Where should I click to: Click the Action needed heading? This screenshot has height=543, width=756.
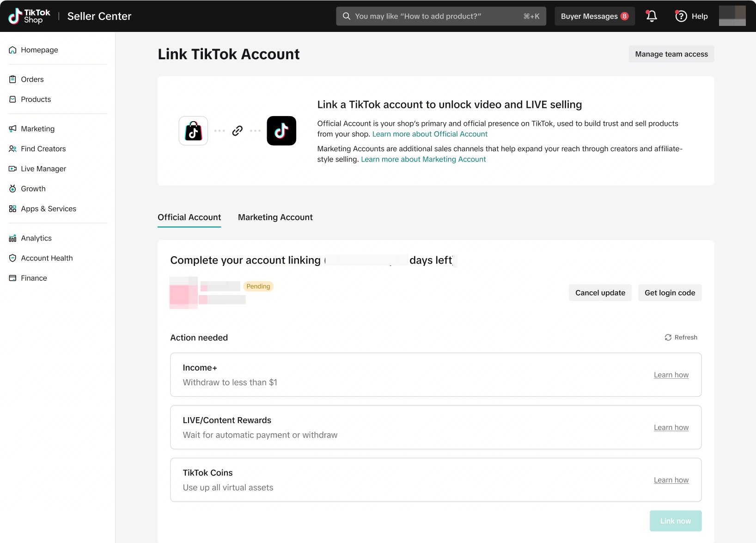tap(199, 338)
